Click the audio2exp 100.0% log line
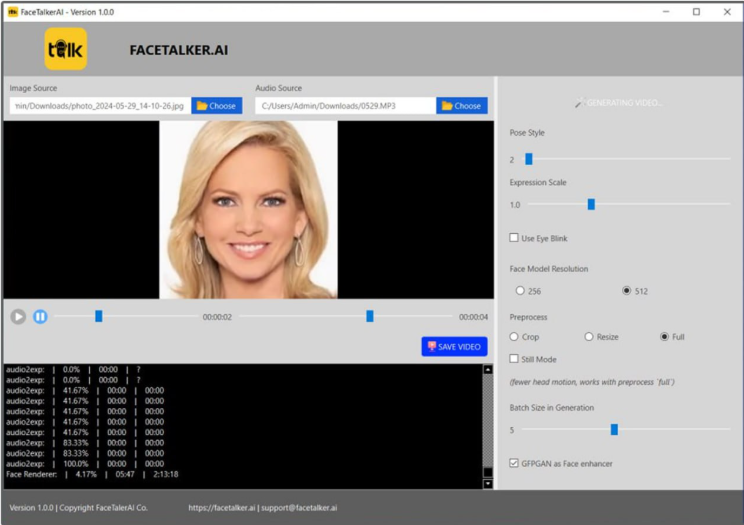The image size is (744, 525). [85, 464]
